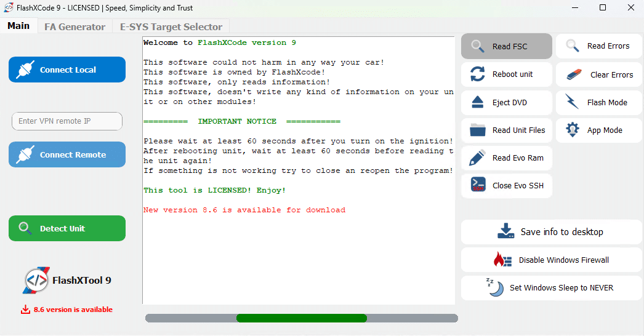Select the Main tab
Screen dimensions: 644x336
(x=18, y=26)
